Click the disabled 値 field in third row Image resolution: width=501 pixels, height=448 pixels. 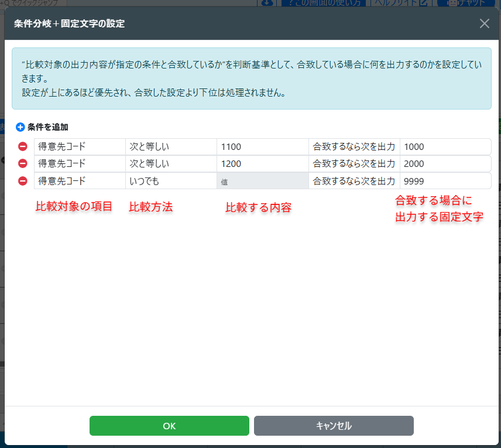[x=262, y=181]
